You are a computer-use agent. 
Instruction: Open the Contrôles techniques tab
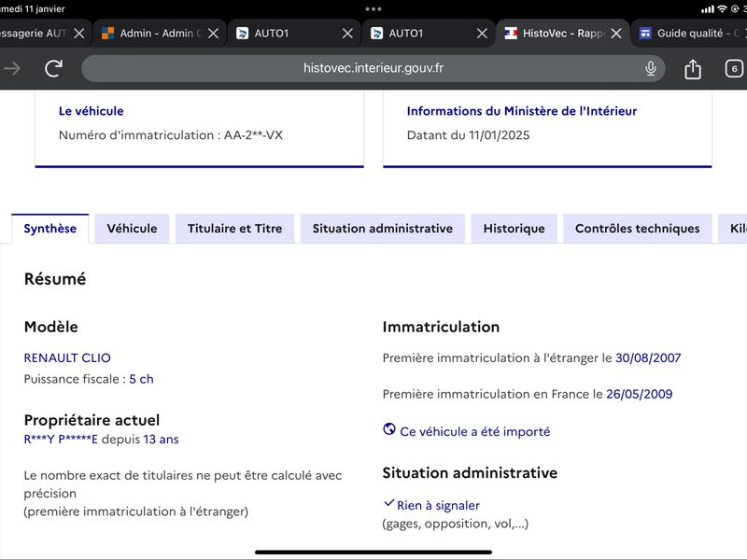pyautogui.click(x=638, y=229)
